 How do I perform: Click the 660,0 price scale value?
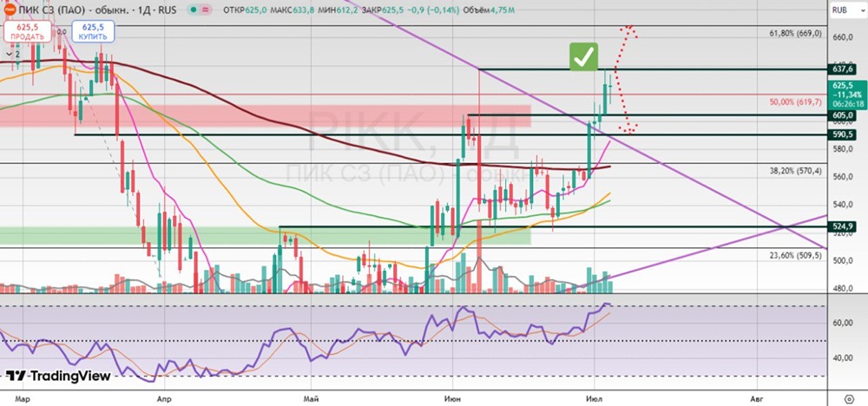point(843,36)
